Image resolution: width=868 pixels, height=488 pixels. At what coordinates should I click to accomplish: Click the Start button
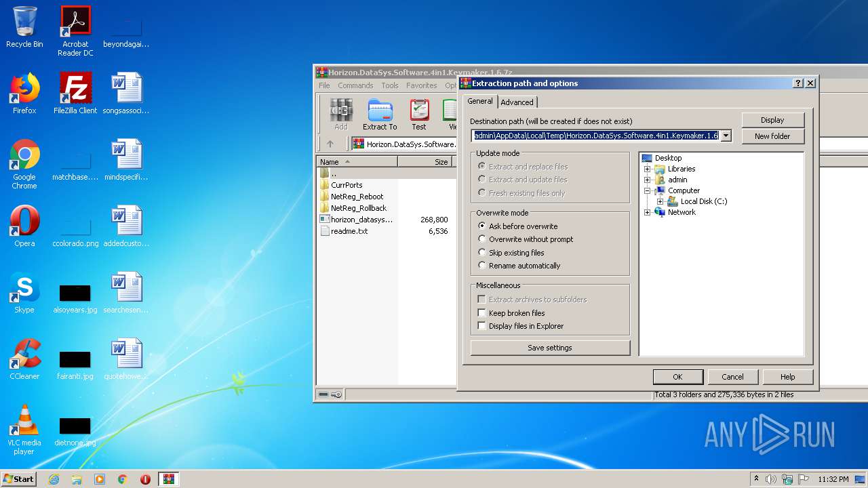[19, 479]
